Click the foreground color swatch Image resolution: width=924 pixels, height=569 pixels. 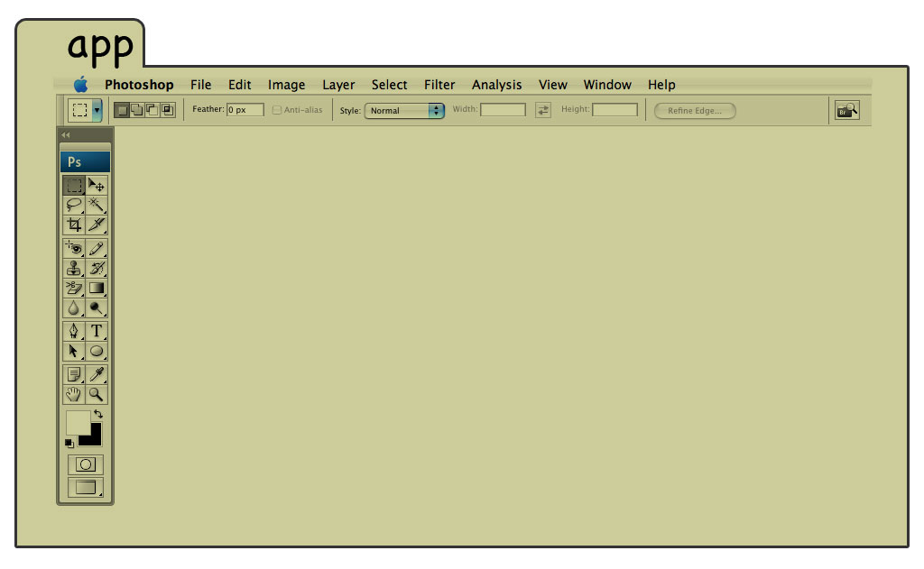coord(77,421)
